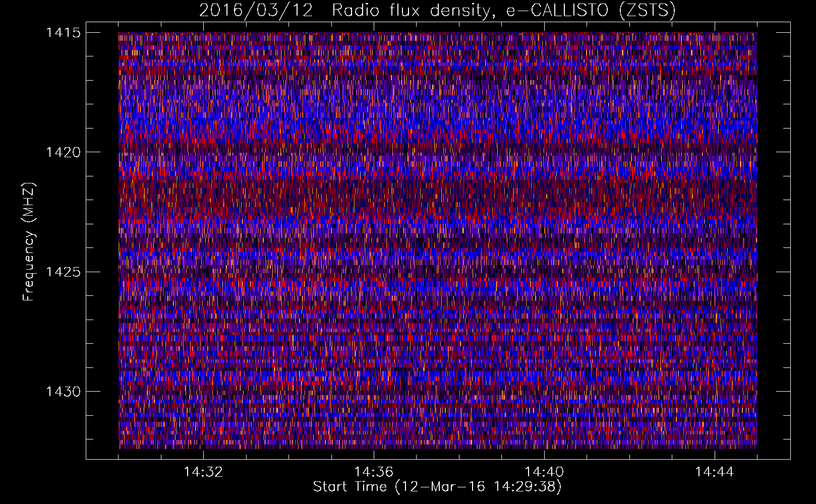Image resolution: width=816 pixels, height=504 pixels.
Task: Click the 14:32 time tick label
Action: 203,472
